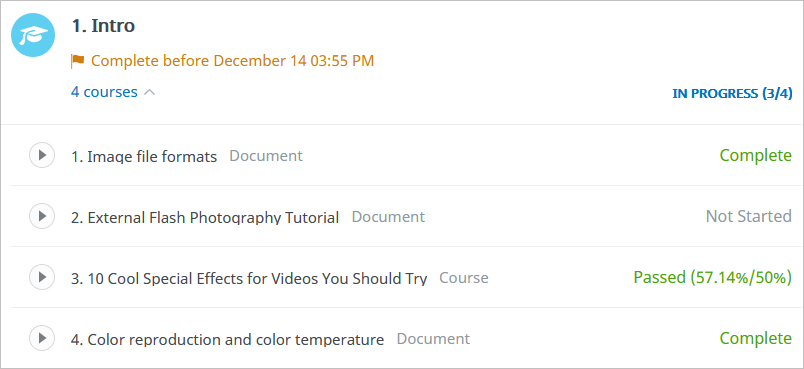Click the Complete before December 14 deadline text
Screen dimensions: 804x369
[232, 61]
